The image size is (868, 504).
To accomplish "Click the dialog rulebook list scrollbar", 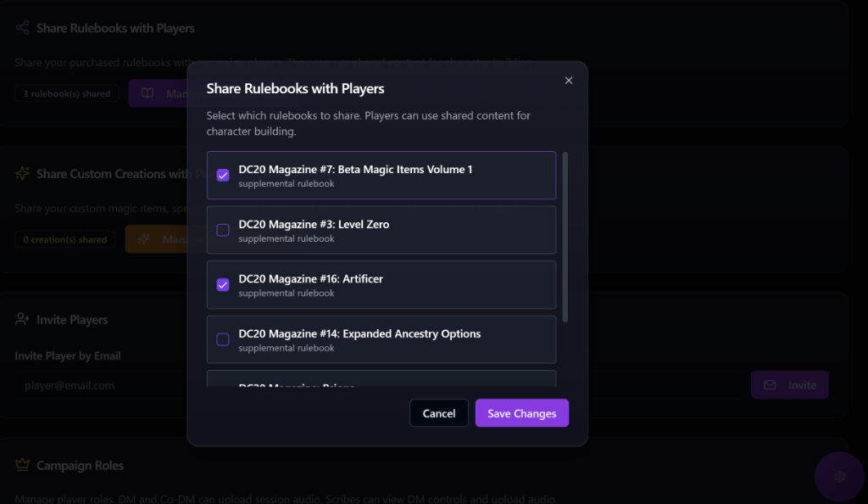I will click(x=565, y=237).
